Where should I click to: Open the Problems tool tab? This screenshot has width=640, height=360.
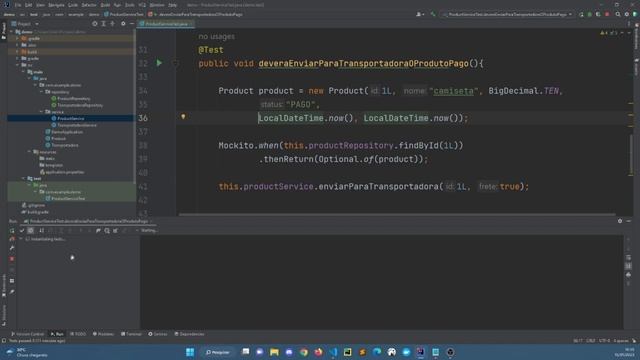pyautogui.click(x=104, y=334)
